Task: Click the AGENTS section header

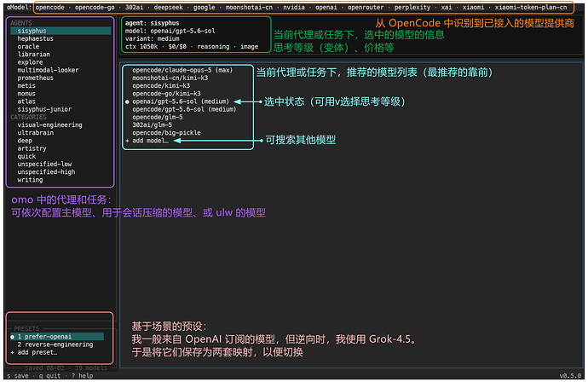Action: point(21,23)
